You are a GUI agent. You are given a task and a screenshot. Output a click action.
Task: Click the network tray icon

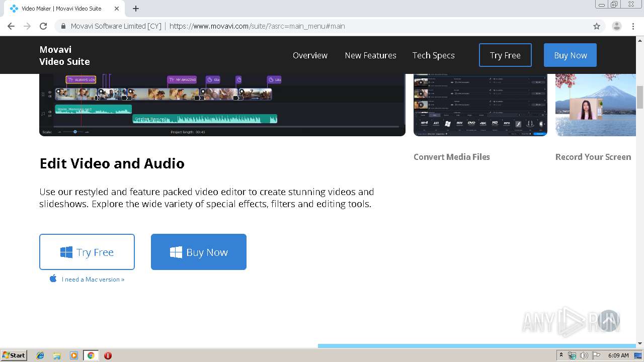point(572,355)
